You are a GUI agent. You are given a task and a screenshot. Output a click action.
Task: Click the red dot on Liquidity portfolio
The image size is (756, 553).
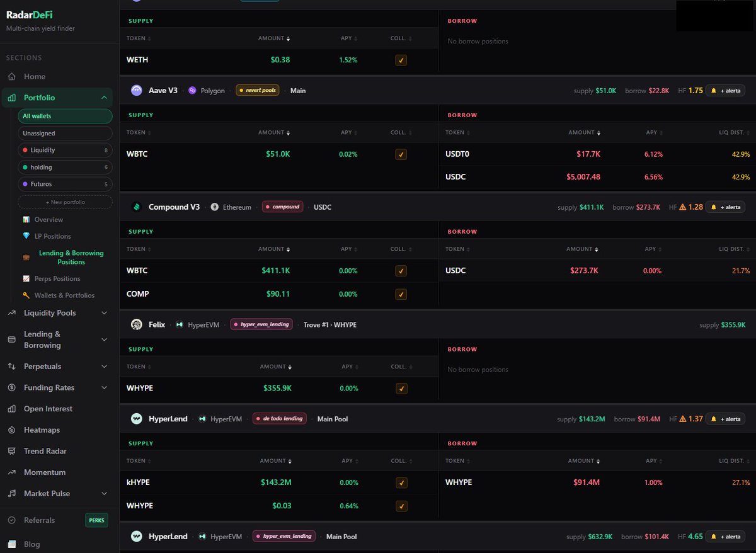[25, 150]
